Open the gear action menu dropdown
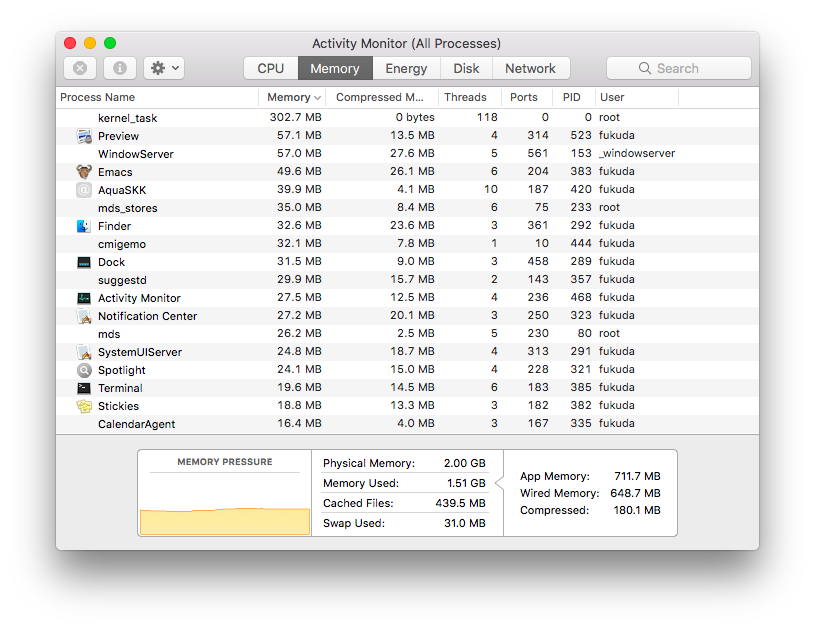This screenshot has height=630, width=815. point(164,68)
